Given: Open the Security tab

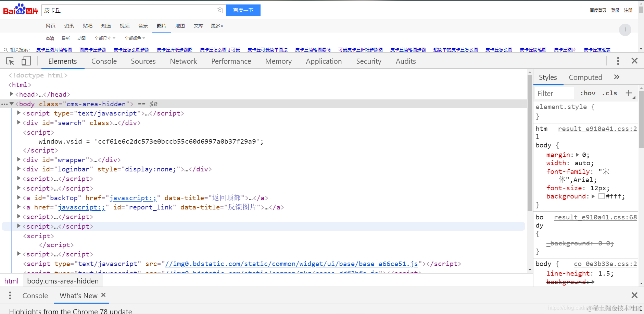Looking at the screenshot, I should coord(369,61).
